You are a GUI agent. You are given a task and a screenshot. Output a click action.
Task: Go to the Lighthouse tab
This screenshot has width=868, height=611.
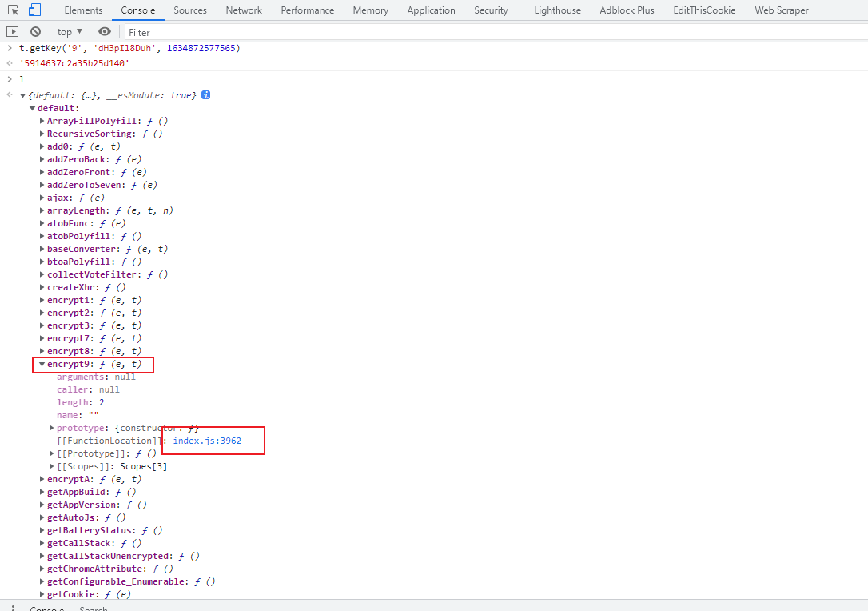(557, 10)
